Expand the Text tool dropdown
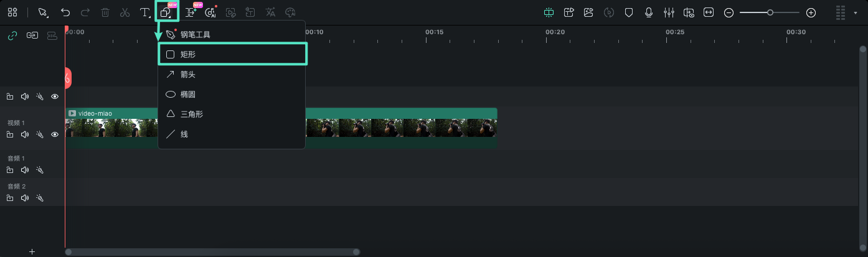 tap(144, 12)
